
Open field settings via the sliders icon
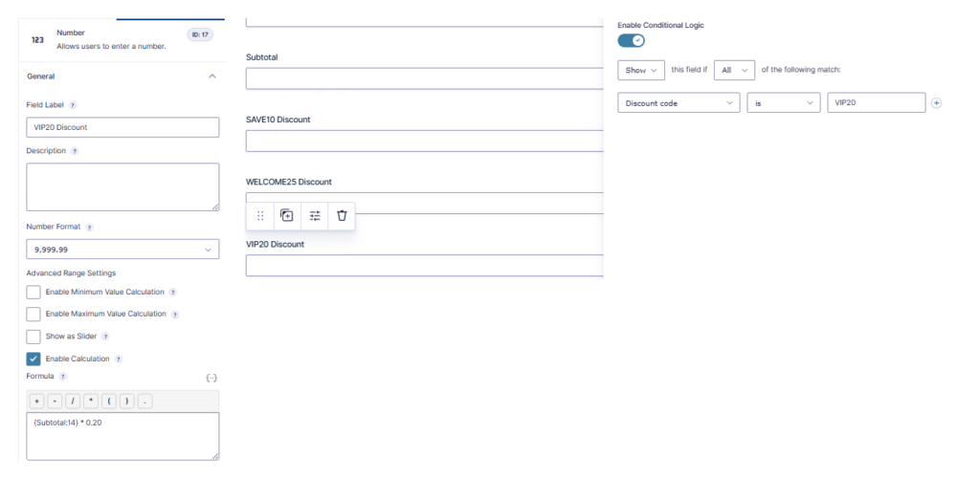click(314, 215)
